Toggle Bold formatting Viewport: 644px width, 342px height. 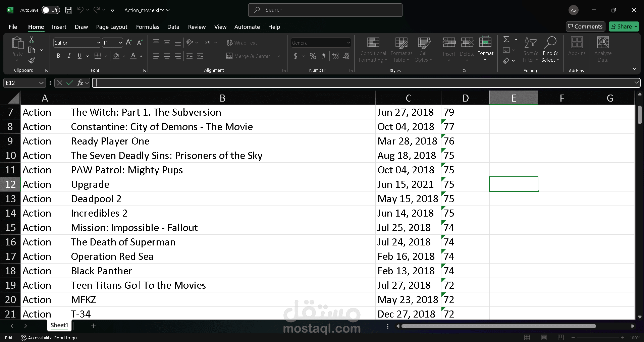(x=58, y=56)
